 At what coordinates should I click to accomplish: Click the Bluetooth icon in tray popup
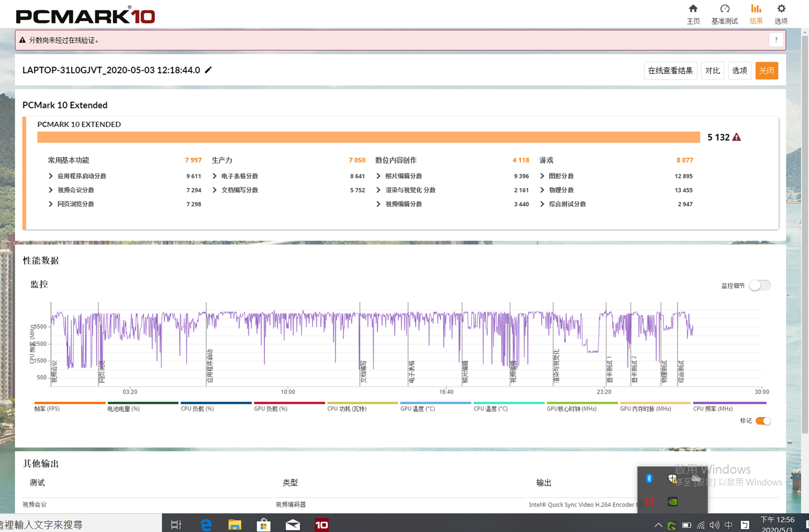tap(649, 478)
